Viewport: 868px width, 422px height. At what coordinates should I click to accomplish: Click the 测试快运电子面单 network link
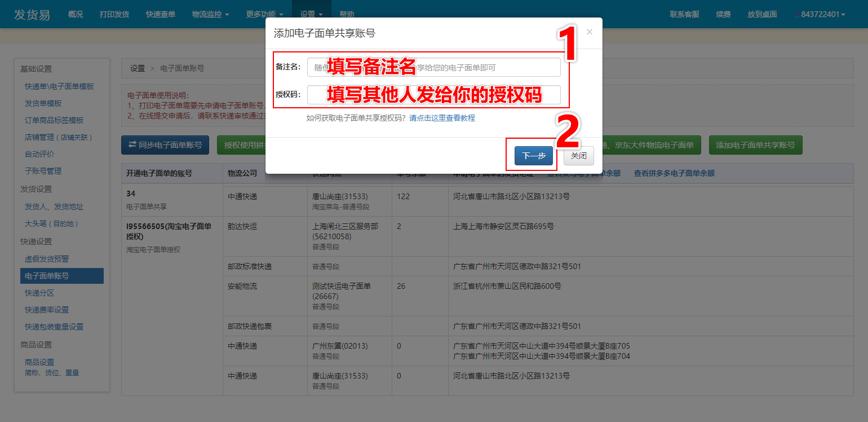[342, 291]
